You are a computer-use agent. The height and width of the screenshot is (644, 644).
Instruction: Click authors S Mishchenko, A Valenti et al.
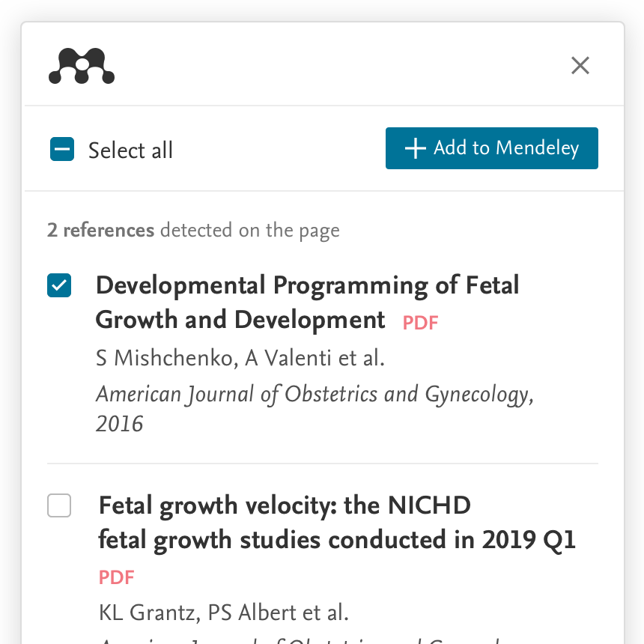click(240, 358)
